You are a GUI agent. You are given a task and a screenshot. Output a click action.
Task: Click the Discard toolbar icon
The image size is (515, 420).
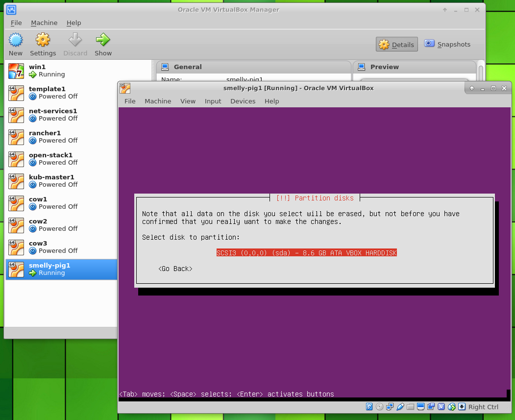click(x=75, y=40)
